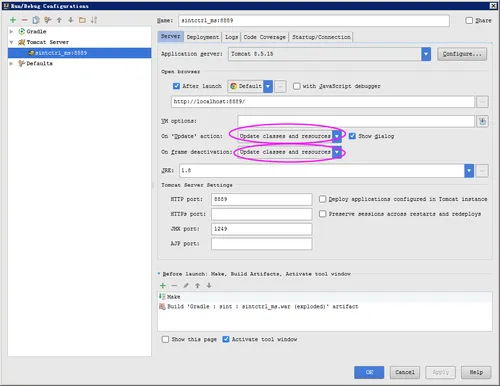
Task: Add new configuration with green plus icon
Action: [13, 20]
